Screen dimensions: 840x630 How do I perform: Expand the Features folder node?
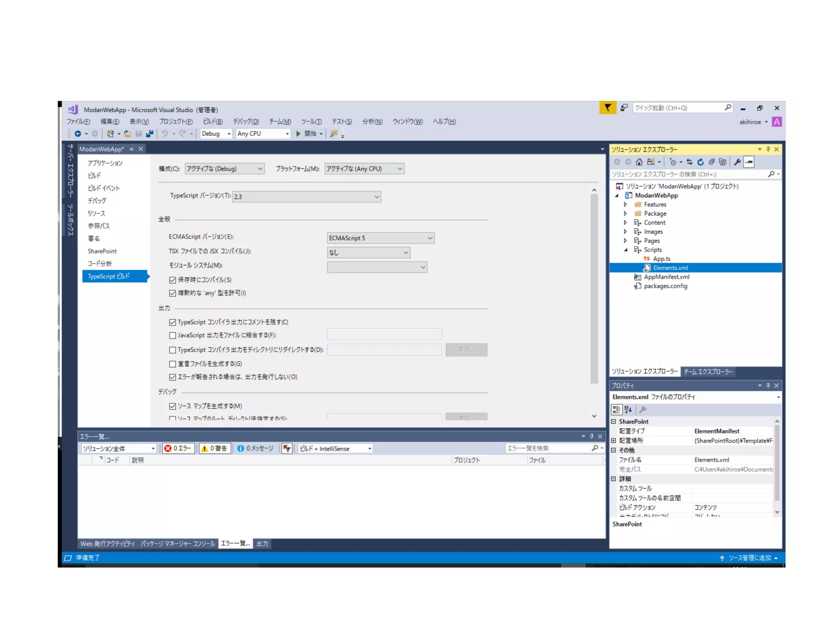(625, 204)
